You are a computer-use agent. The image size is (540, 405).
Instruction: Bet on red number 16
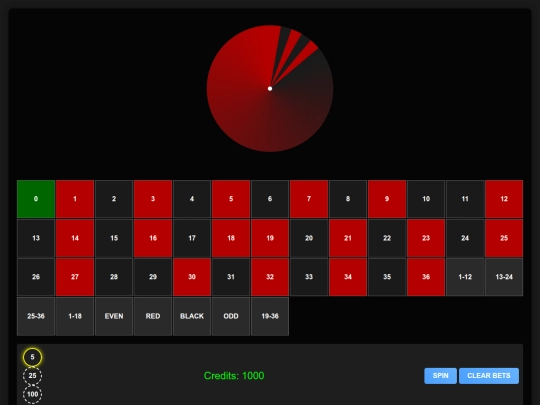tap(153, 238)
